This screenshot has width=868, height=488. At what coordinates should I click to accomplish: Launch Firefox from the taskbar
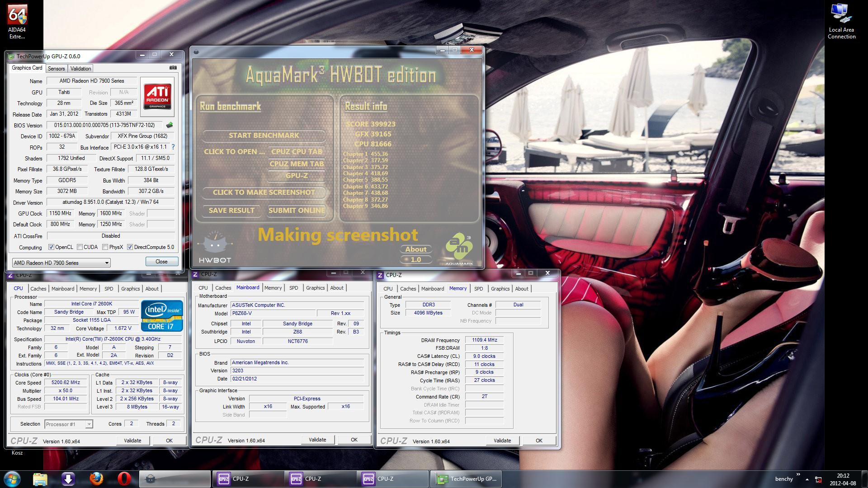[96, 479]
